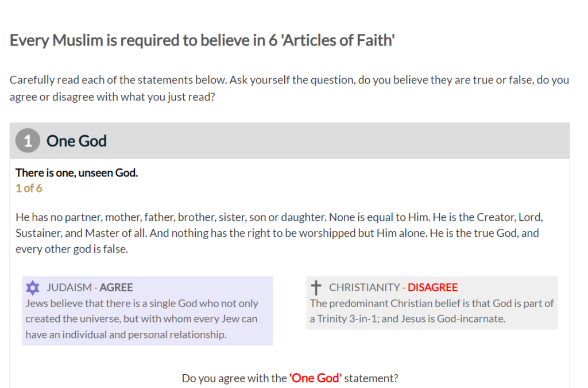Select the 'One God' section heading
Viewport: 588px width, 388px height.
point(76,141)
